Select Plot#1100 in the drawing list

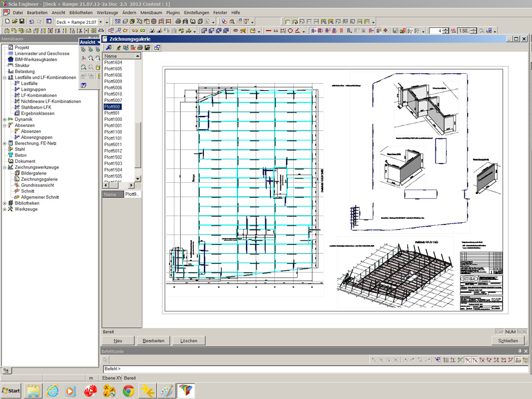pos(113,132)
